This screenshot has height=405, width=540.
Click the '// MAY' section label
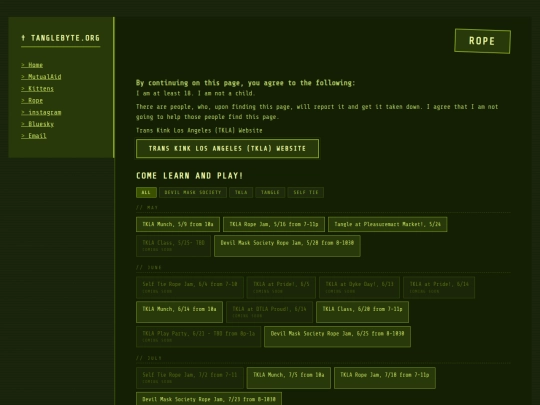click(x=147, y=207)
